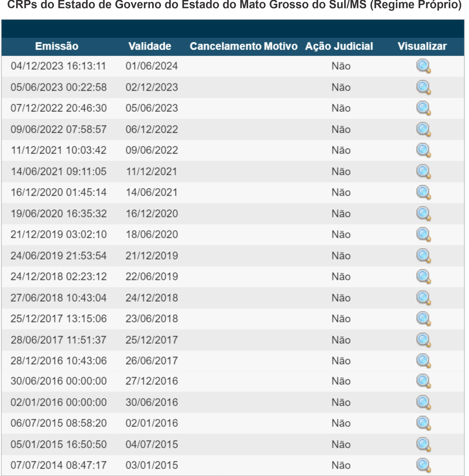Select validity date 24/12/2018
The width and height of the screenshot is (469, 476).
(x=152, y=298)
